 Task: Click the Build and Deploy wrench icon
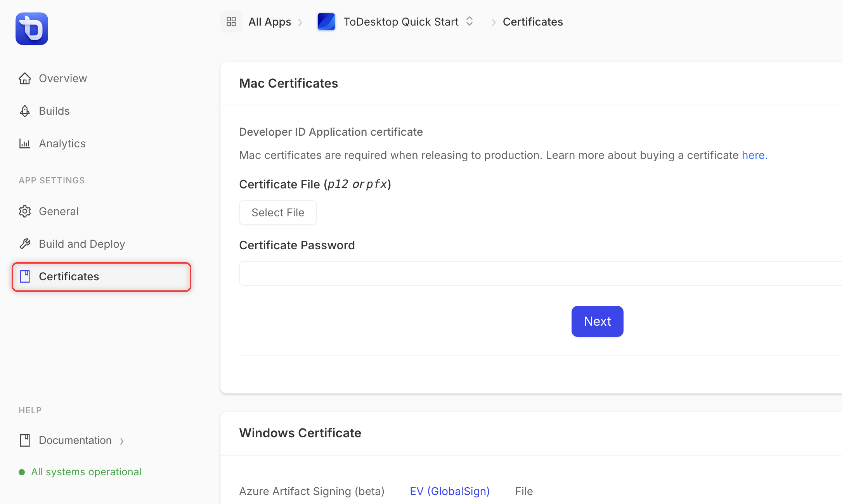(x=25, y=244)
